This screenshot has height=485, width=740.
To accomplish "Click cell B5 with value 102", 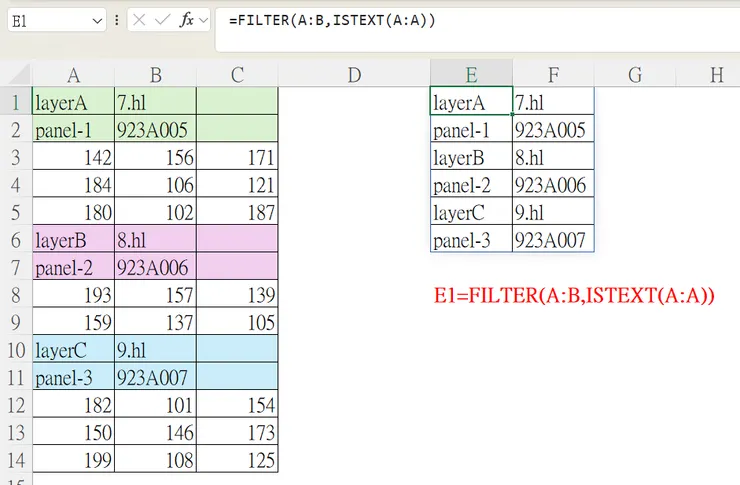I will point(155,212).
